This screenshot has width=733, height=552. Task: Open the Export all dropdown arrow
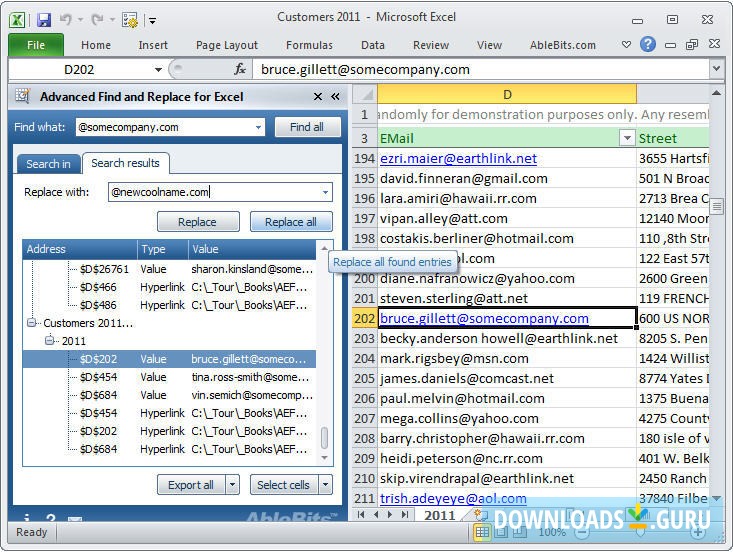coord(232,485)
